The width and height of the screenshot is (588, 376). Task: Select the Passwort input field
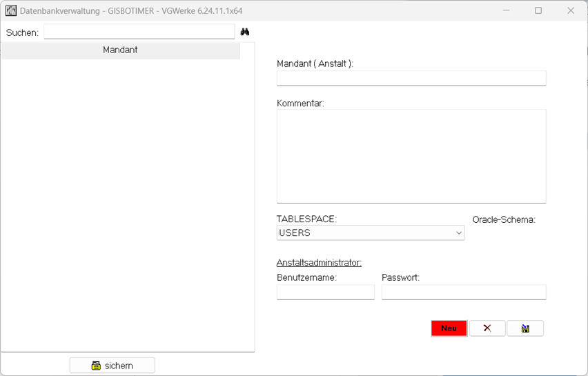(463, 293)
